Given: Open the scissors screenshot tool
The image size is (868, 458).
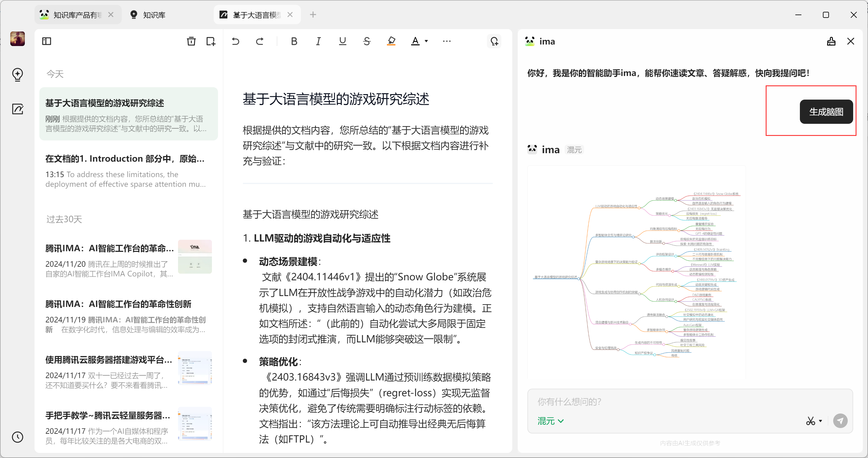Looking at the screenshot, I should [x=810, y=421].
